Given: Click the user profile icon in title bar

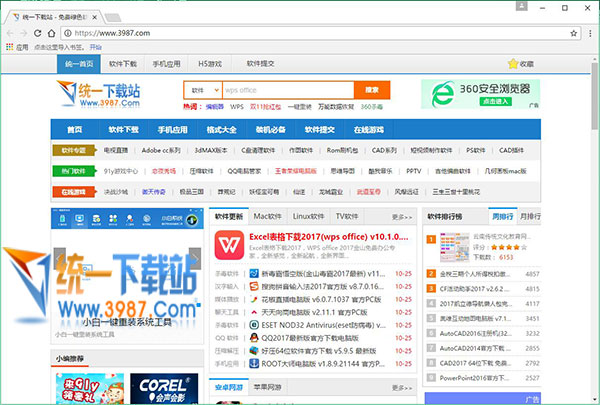Looking at the screenshot, I should point(522,6).
